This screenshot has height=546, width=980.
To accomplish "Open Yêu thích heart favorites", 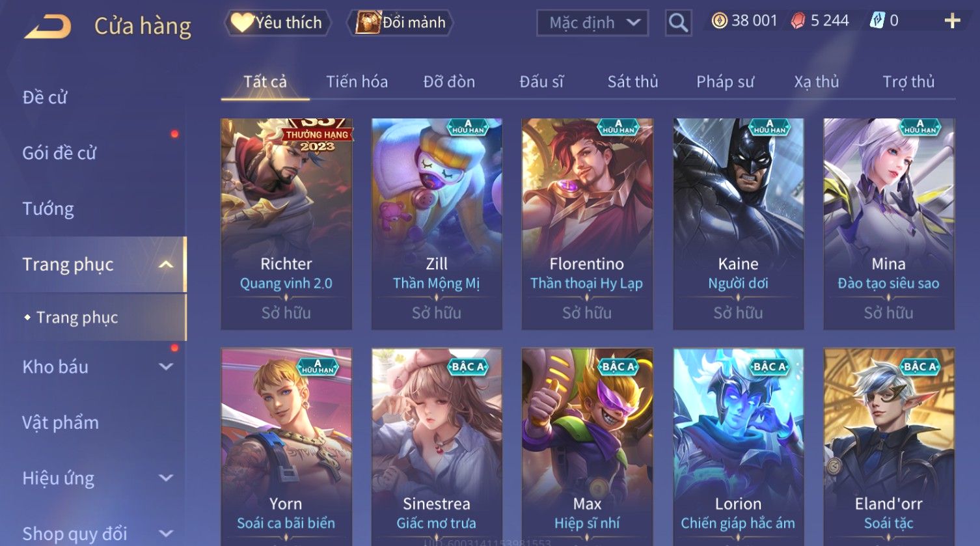I will 277,23.
